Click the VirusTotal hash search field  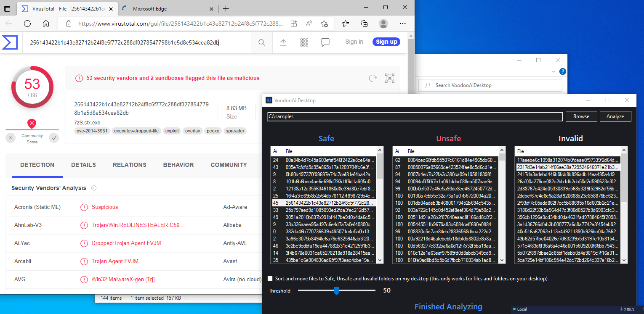[x=137, y=42]
